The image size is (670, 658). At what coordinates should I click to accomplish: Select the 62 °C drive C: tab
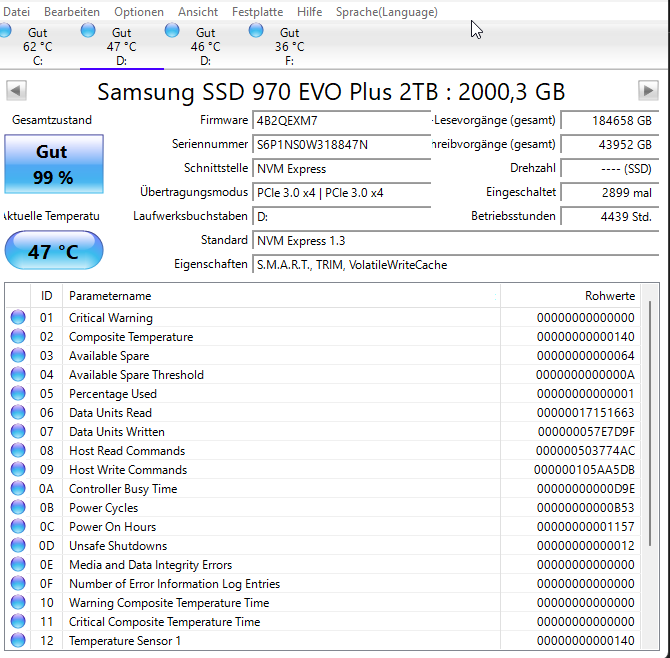38,46
